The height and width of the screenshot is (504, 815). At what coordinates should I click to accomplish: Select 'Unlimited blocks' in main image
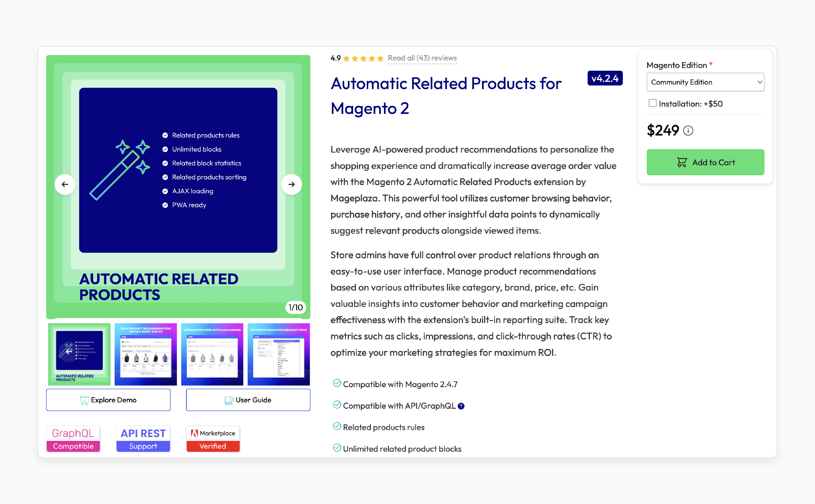pyautogui.click(x=197, y=149)
